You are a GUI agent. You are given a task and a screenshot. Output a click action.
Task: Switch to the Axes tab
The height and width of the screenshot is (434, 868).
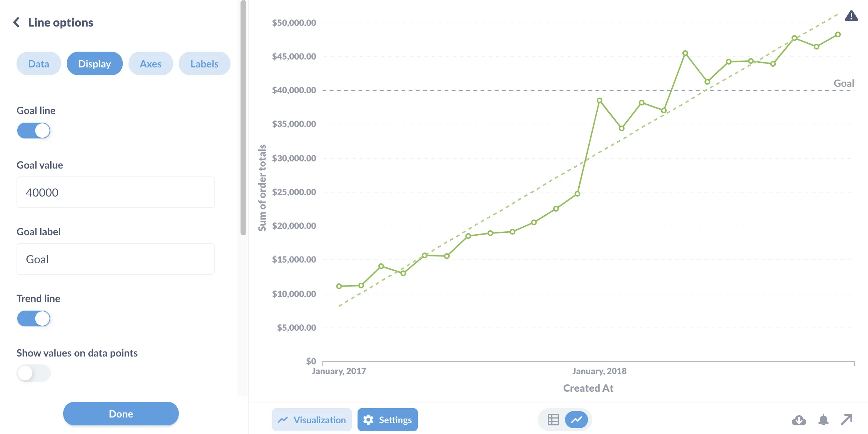150,63
